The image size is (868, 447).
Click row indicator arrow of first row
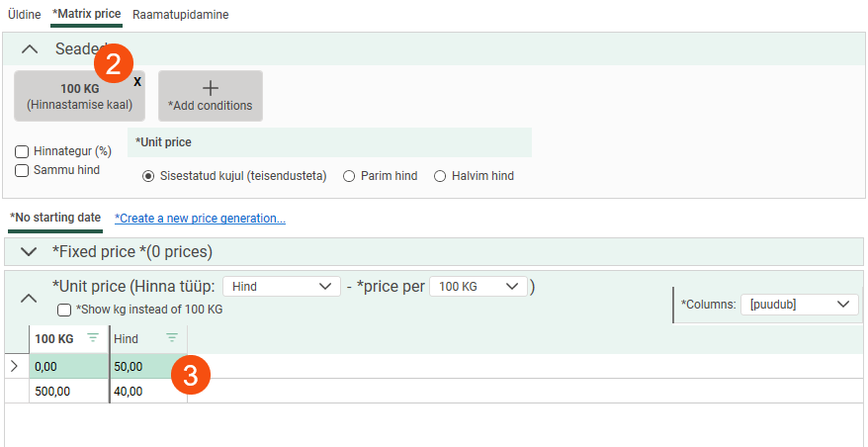pos(15,366)
